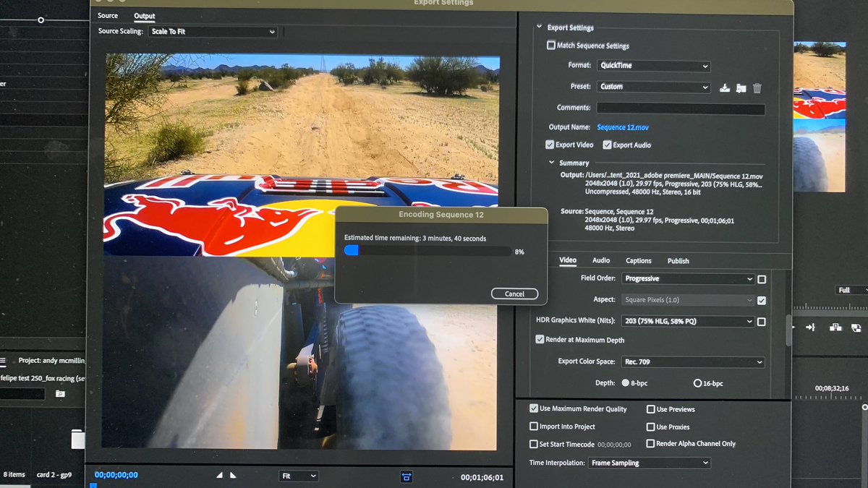Open the HDR Graphics White dropdown
868x488 pixels.
(x=688, y=321)
